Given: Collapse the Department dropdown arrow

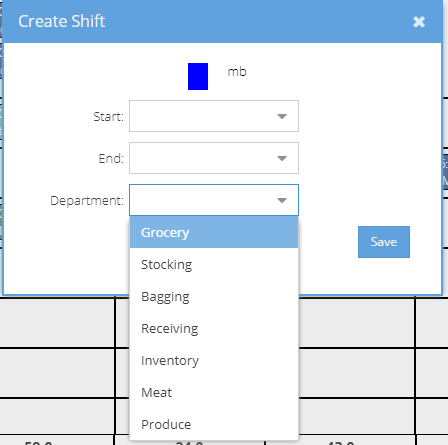Looking at the screenshot, I should click(282, 200).
